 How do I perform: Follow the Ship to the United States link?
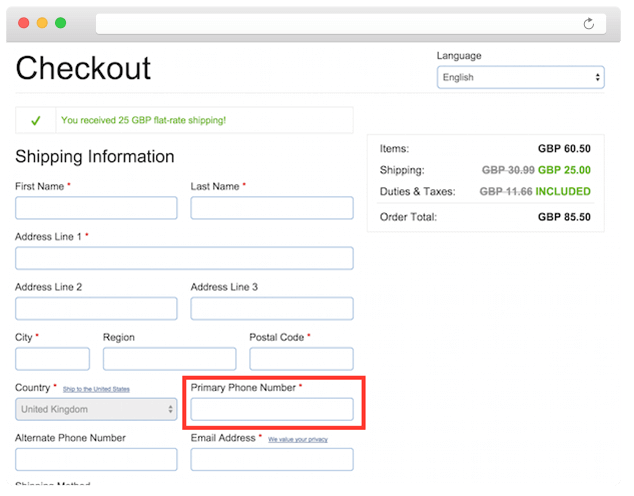96,389
